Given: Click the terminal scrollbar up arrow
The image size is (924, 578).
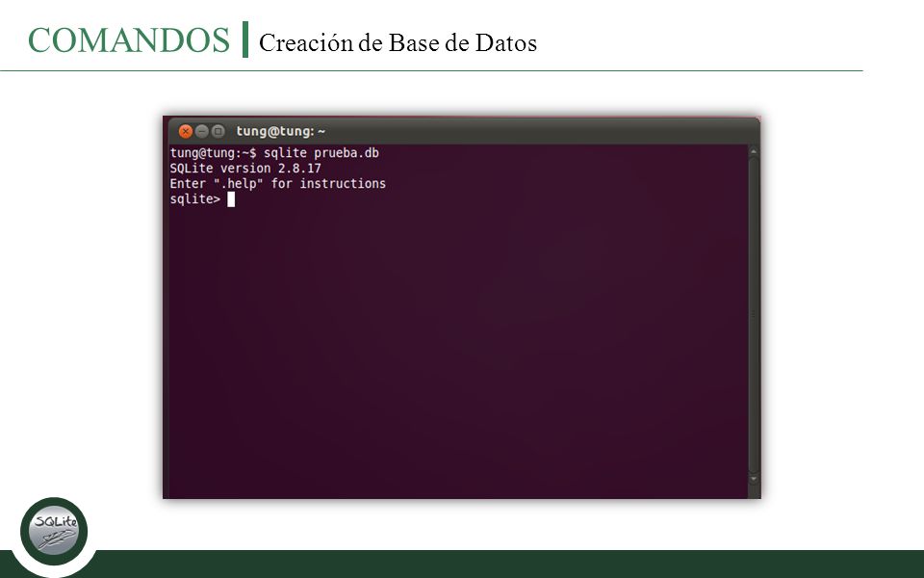Looking at the screenshot, I should click(753, 151).
